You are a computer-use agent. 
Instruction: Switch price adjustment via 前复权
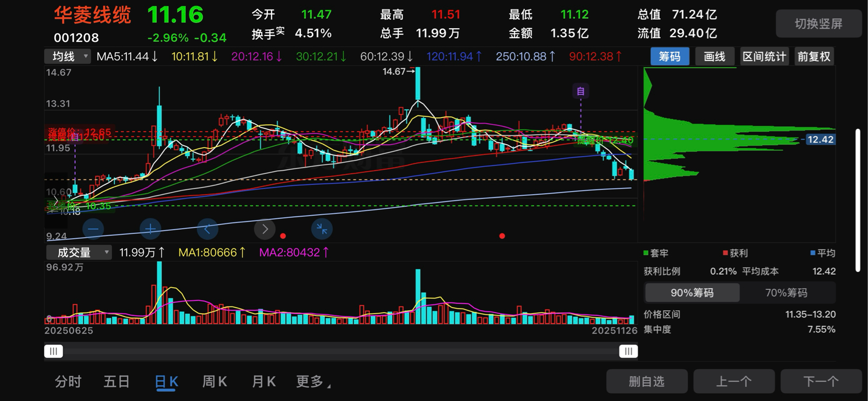point(814,56)
